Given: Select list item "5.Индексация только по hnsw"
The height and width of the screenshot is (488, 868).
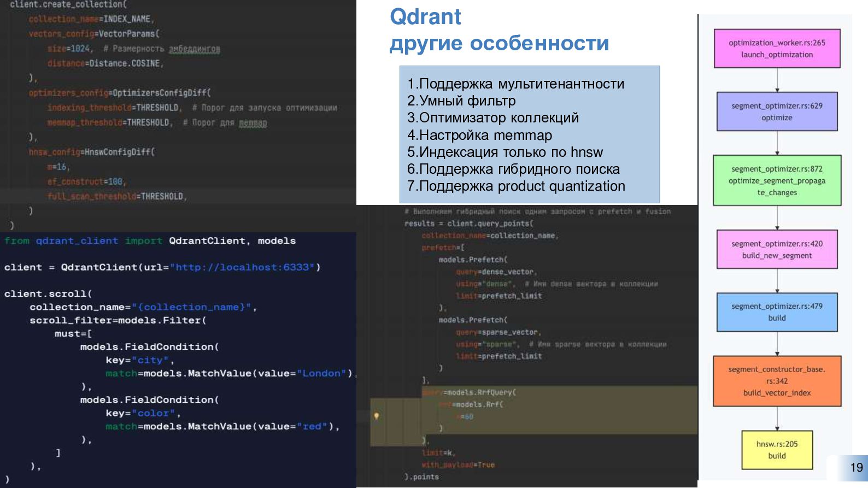Looking at the screenshot, I should pos(505,152).
